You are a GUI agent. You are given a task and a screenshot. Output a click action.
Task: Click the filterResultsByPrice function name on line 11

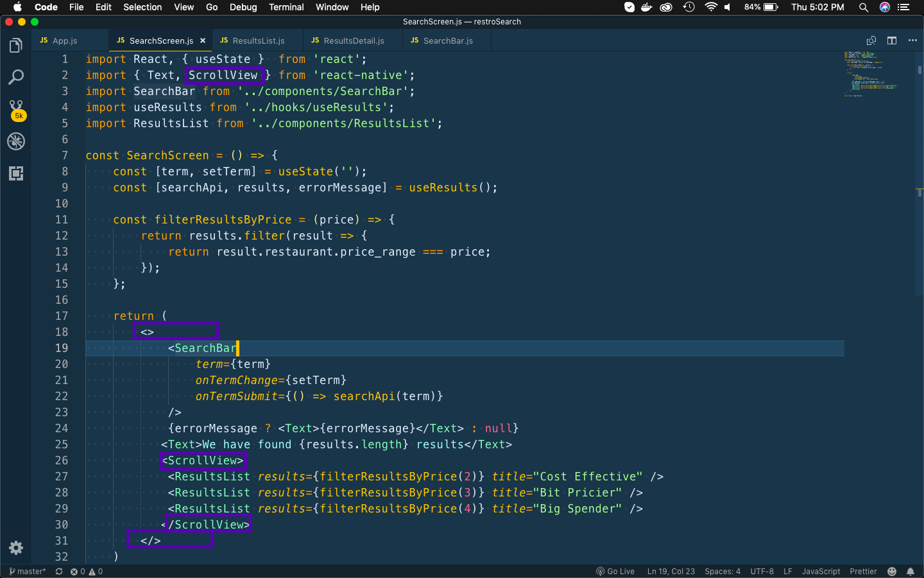pos(223,220)
